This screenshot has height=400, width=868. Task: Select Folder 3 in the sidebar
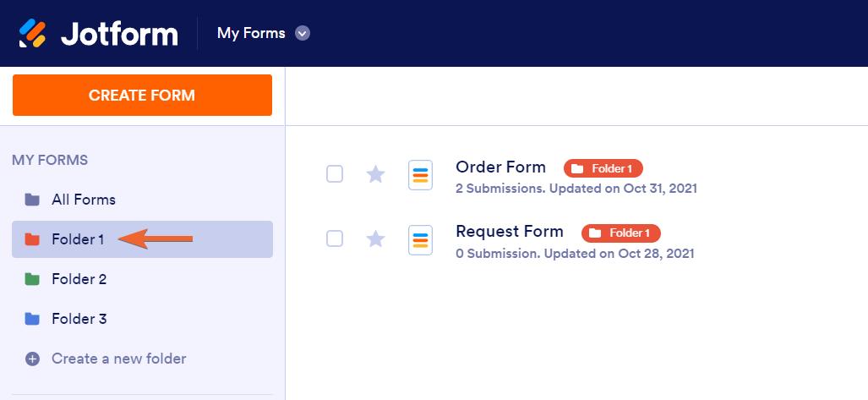pos(79,319)
